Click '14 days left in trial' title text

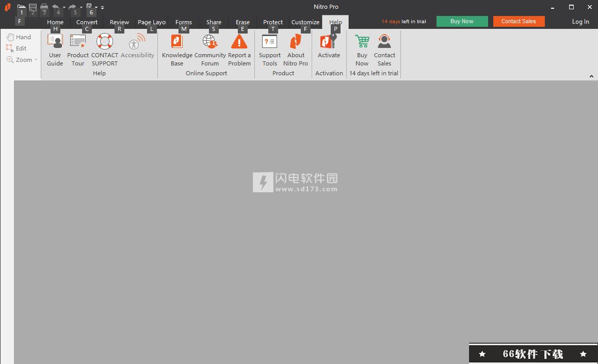point(404,21)
